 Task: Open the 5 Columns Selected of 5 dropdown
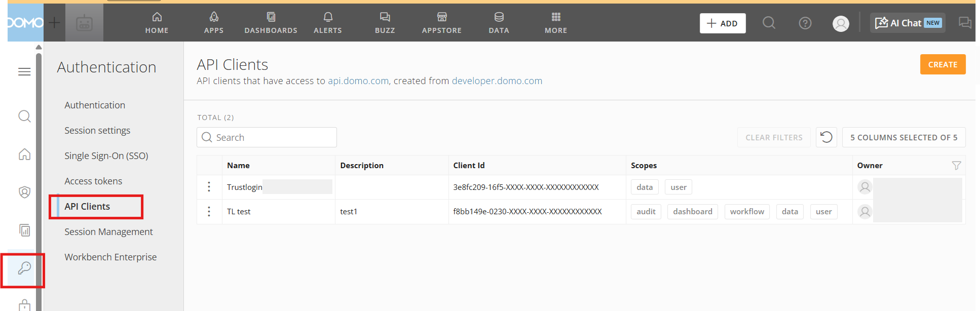(x=903, y=137)
